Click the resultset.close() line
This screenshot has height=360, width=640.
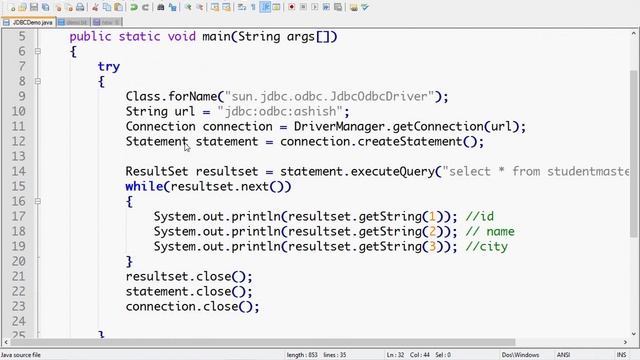click(x=189, y=277)
